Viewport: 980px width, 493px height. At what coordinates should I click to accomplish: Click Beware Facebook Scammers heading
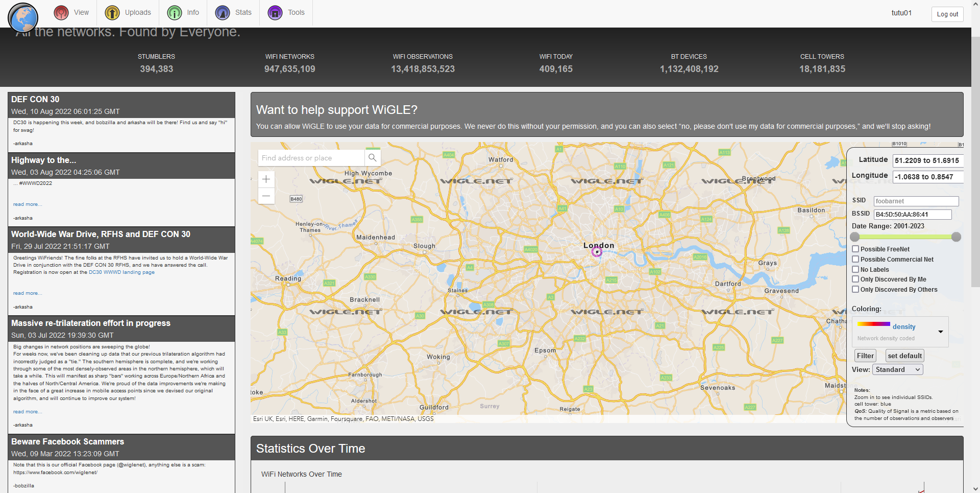(67, 441)
